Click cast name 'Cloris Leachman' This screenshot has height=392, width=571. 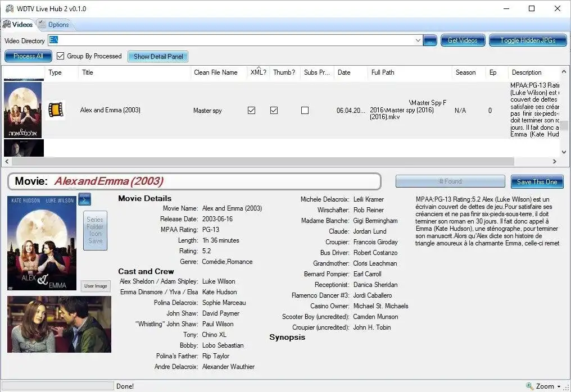[375, 263]
